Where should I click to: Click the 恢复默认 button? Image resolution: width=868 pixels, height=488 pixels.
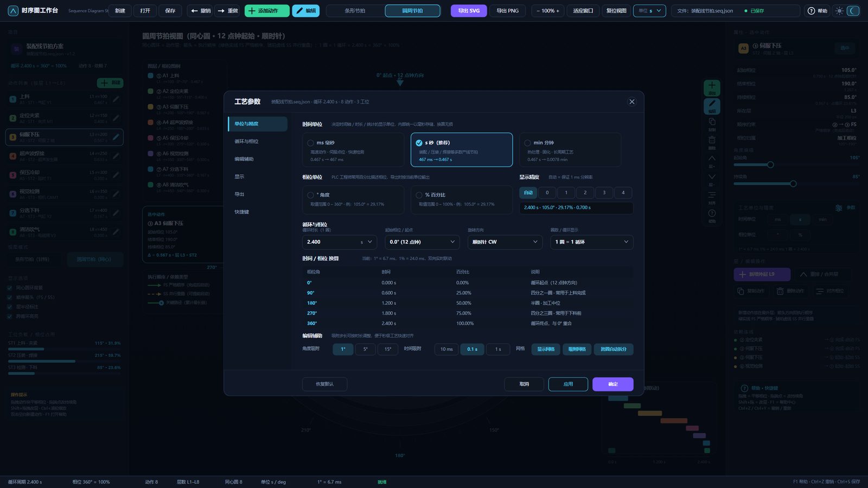point(324,384)
